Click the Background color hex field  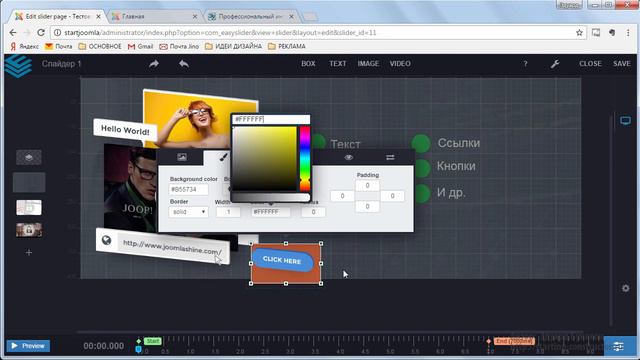(188, 189)
